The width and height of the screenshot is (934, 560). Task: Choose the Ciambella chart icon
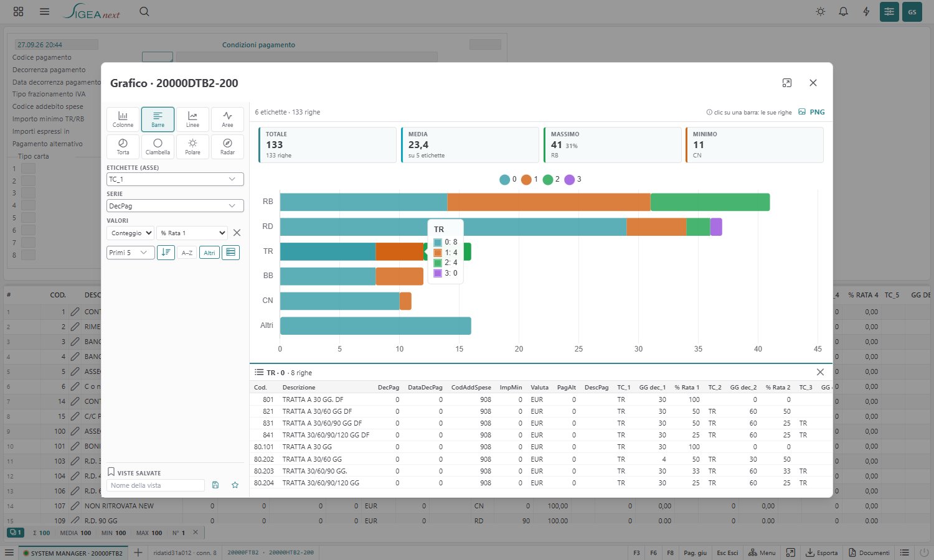pos(158,147)
